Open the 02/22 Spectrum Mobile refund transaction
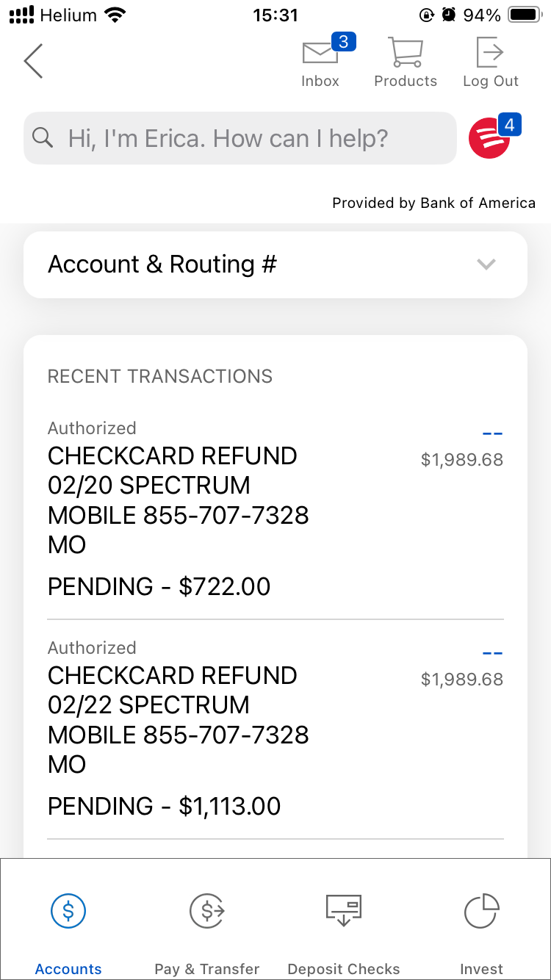 pyautogui.click(x=178, y=719)
